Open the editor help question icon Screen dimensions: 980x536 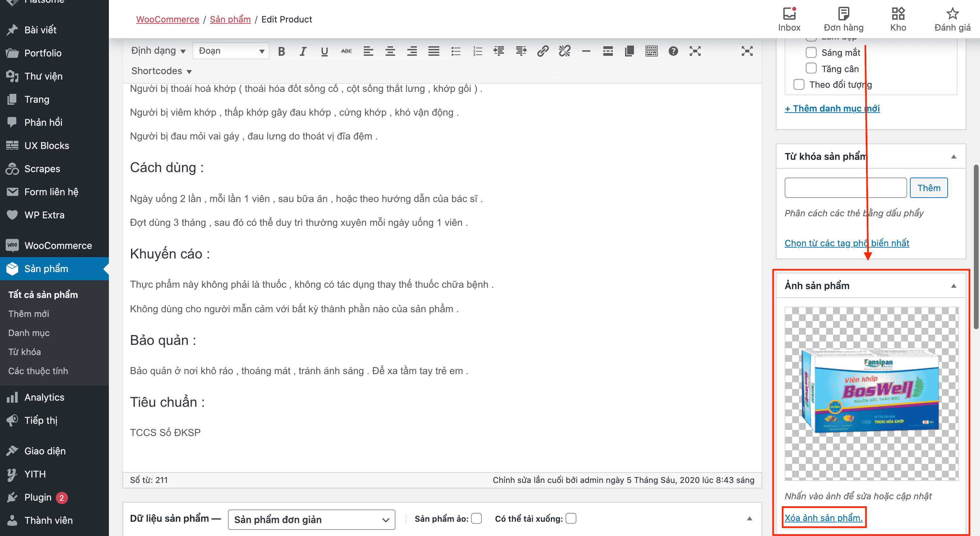point(673,51)
